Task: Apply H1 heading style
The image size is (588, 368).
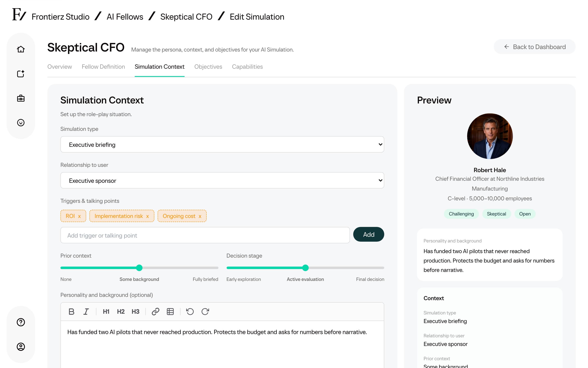Action: pos(106,312)
